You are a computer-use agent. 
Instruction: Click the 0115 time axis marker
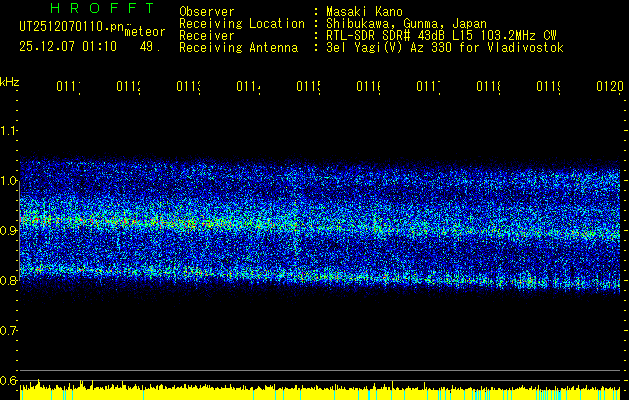[308, 86]
